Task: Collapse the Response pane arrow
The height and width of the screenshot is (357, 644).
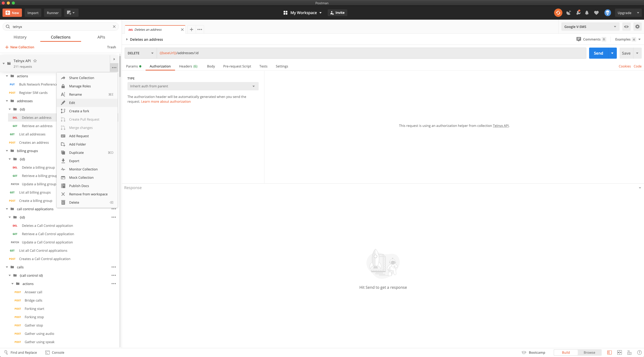Action: click(640, 188)
